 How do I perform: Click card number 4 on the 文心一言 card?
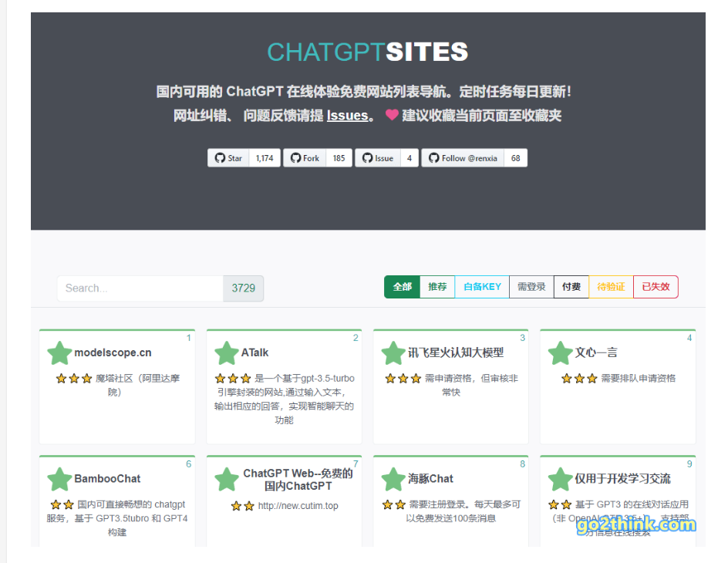(x=689, y=338)
